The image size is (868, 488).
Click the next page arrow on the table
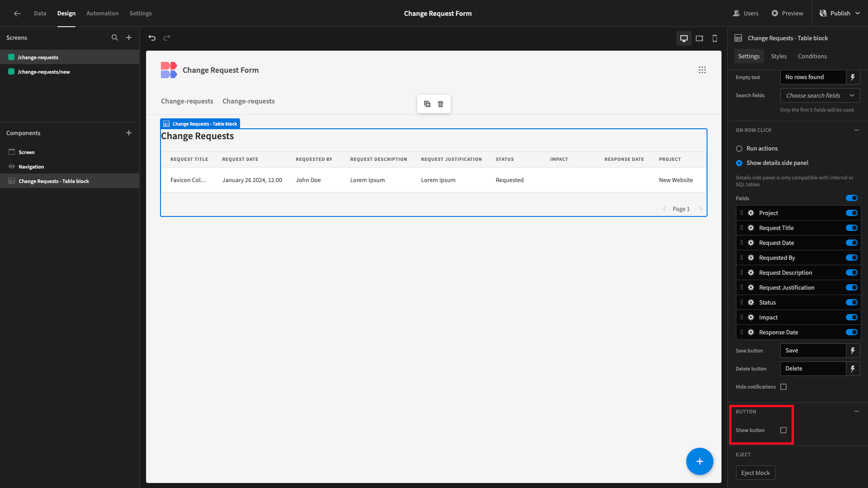(700, 209)
